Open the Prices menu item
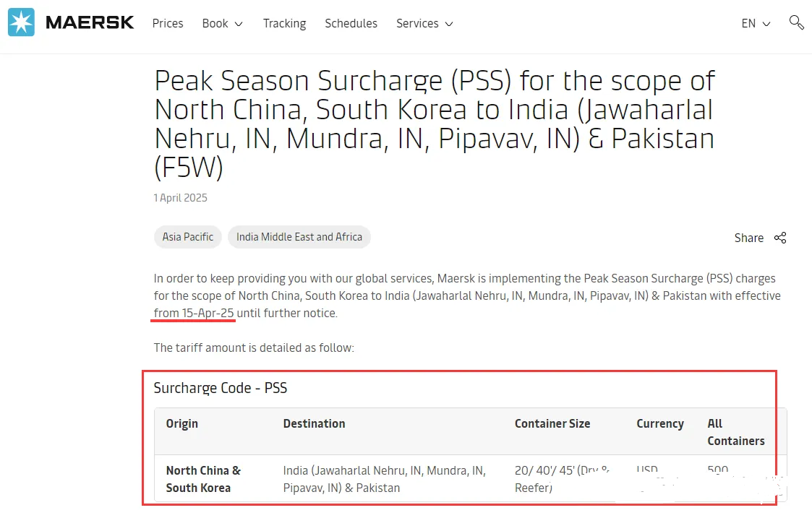This screenshot has height=518, width=812. 168,23
